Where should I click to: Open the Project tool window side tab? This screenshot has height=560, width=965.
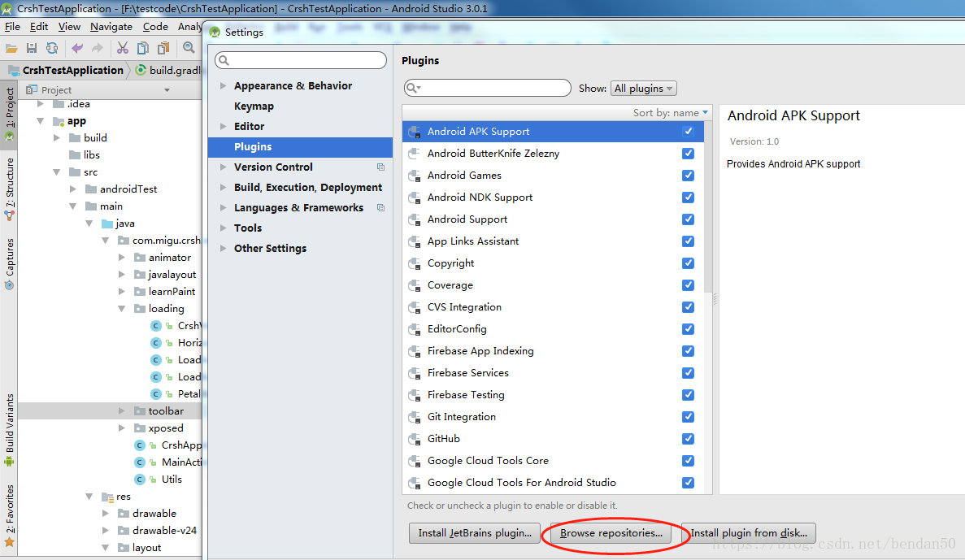click(x=9, y=114)
